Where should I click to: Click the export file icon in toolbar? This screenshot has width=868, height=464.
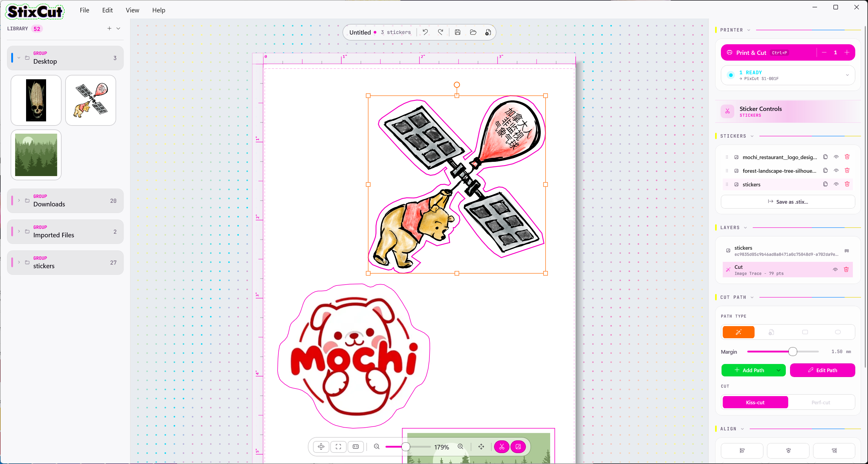(488, 32)
